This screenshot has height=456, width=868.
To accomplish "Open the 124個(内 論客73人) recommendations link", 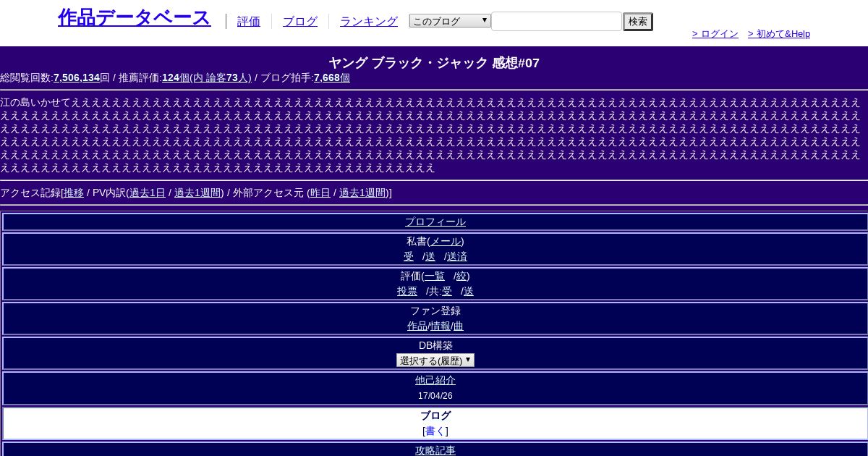I will coord(207,77).
